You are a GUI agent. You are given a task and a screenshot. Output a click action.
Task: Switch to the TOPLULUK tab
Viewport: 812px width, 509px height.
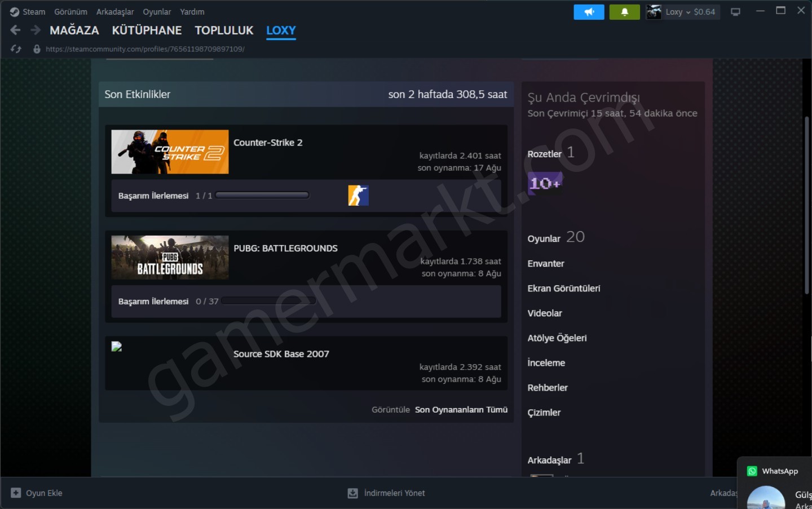click(x=224, y=30)
